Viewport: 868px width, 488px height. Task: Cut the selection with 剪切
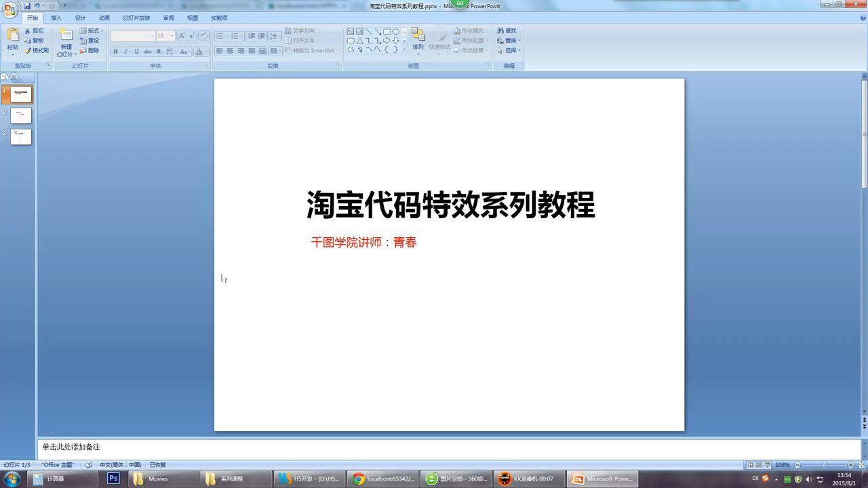(x=34, y=30)
